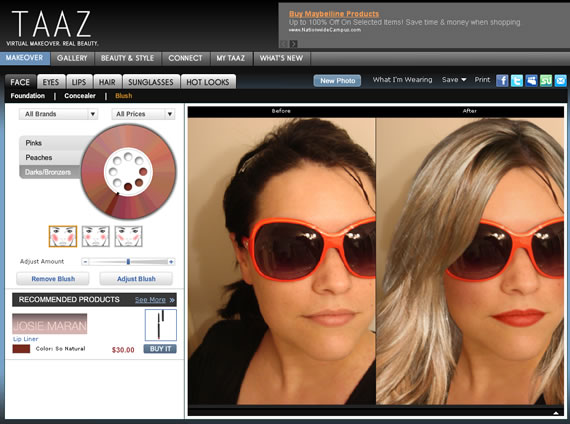Share with the StumbleUpon icon
Screen dimensions: 570x424
(x=546, y=80)
